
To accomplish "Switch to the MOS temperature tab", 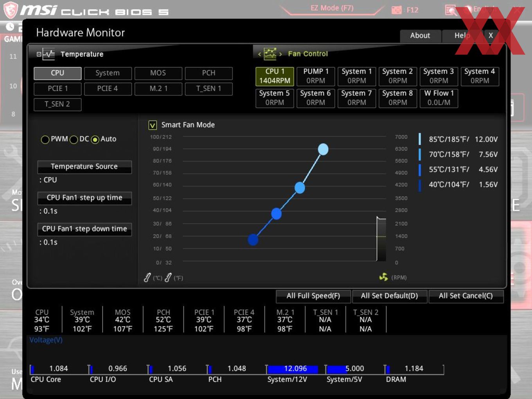I will click(158, 73).
